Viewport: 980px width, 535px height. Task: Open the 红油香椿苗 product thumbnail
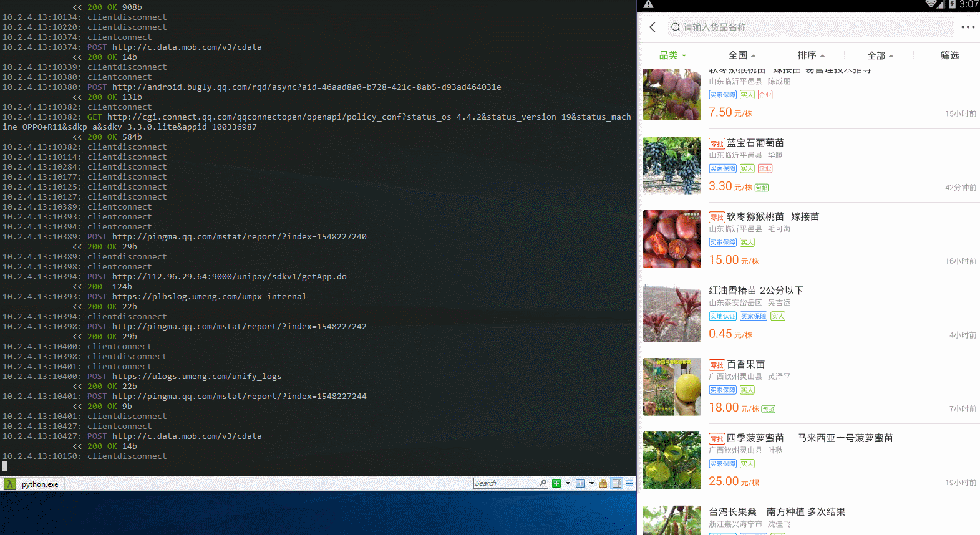(672, 313)
